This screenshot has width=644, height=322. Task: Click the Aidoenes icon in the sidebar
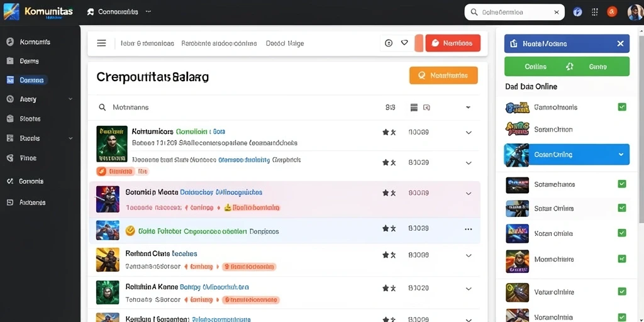10,203
